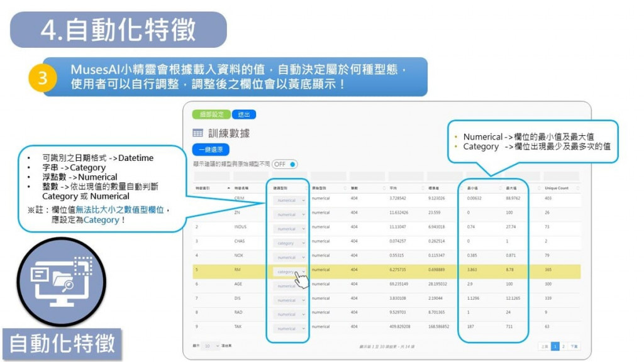Click the minimum value 1.1296
Screen dimensions: 644x362
point(473,299)
